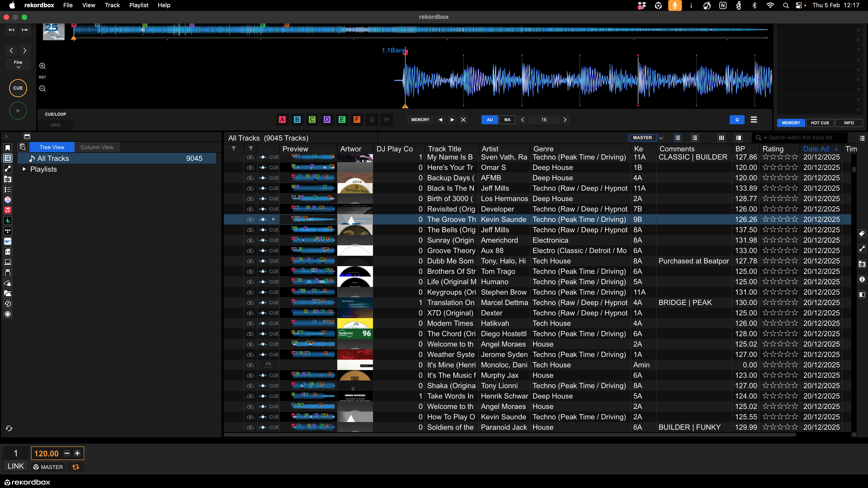Open the View menu
Image resolution: width=868 pixels, height=488 pixels.
(89, 5)
